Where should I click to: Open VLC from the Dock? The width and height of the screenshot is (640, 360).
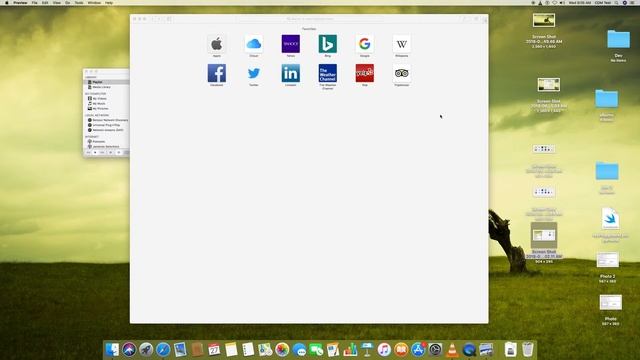tap(452, 350)
